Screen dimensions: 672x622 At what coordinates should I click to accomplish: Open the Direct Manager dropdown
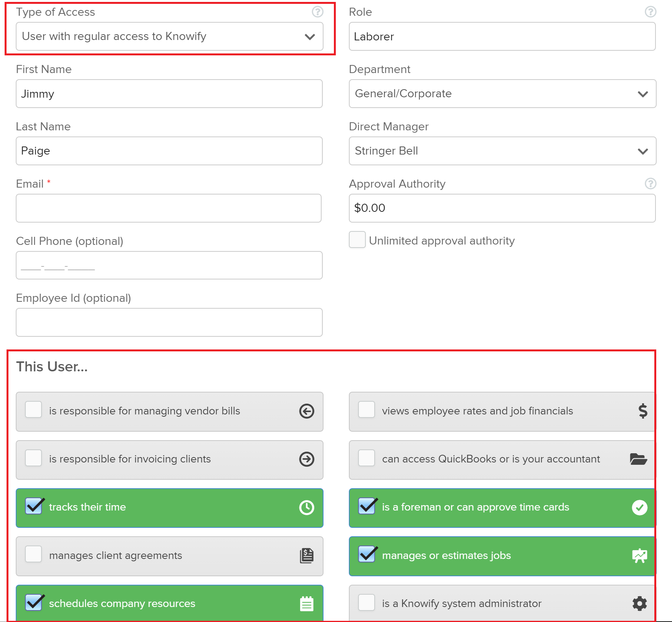click(502, 151)
